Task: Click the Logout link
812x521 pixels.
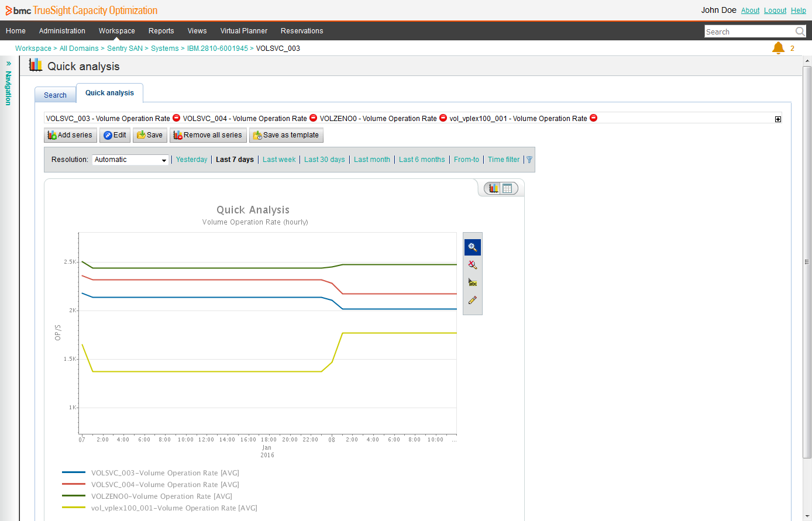Action: (775, 11)
